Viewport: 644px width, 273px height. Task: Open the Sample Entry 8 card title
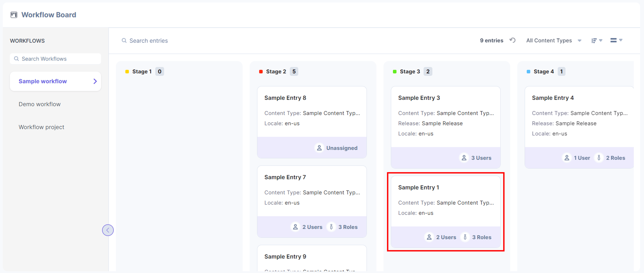285,98
